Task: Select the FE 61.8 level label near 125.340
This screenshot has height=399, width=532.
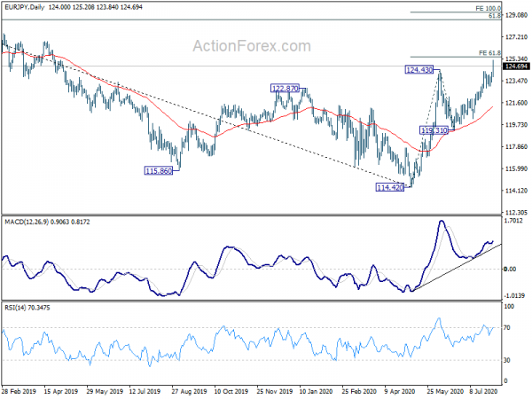Action: [x=489, y=53]
